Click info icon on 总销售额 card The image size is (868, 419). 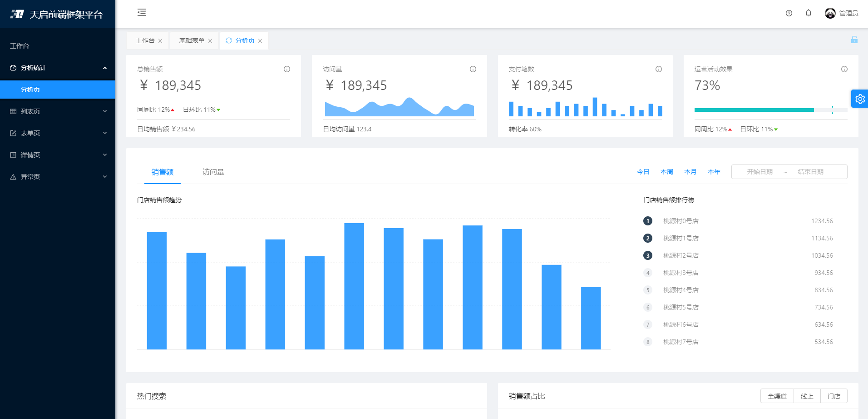pos(287,69)
